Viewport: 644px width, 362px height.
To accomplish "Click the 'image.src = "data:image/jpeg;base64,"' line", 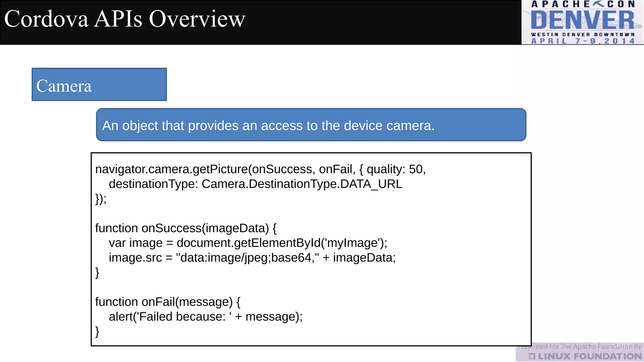I will click(x=252, y=258).
